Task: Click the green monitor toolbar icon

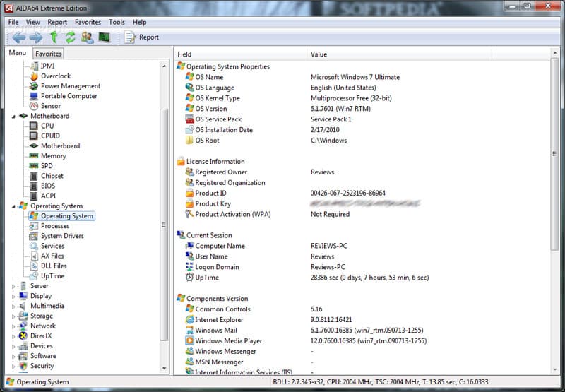Action: 104,37
